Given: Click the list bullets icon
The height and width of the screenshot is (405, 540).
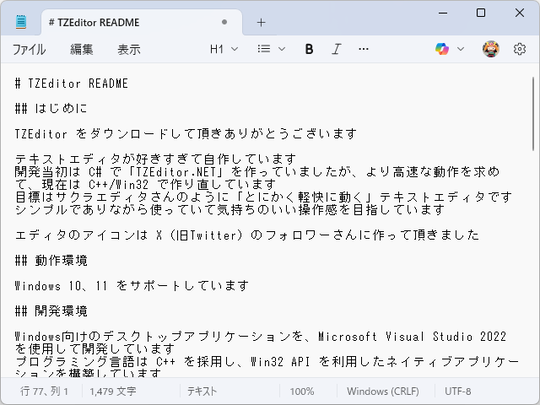Looking at the screenshot, I should (264, 49).
